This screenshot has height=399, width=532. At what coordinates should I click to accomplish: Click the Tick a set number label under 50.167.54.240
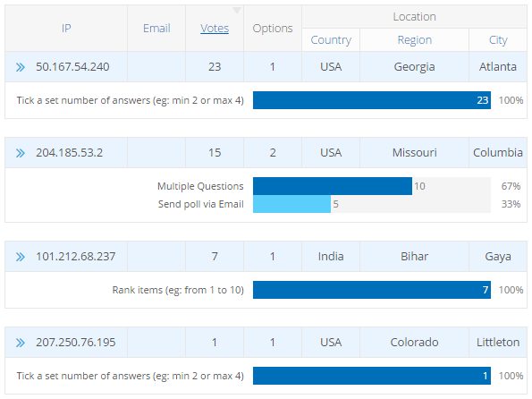click(131, 100)
